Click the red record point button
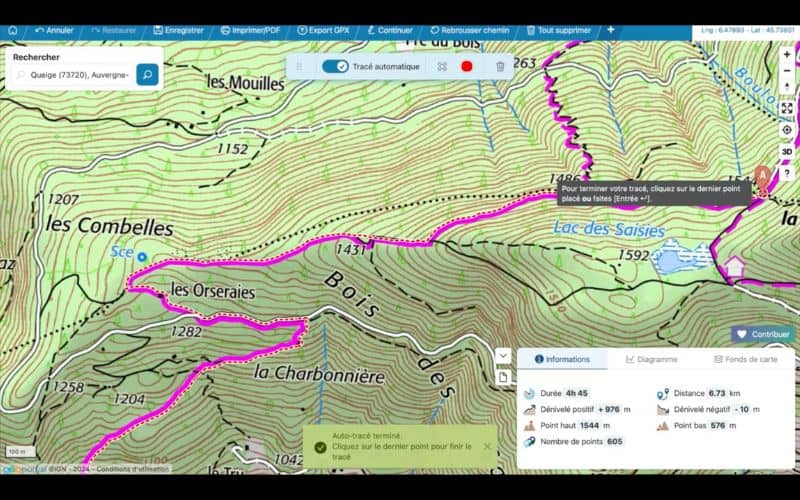This screenshot has height=500, width=800. click(x=466, y=67)
